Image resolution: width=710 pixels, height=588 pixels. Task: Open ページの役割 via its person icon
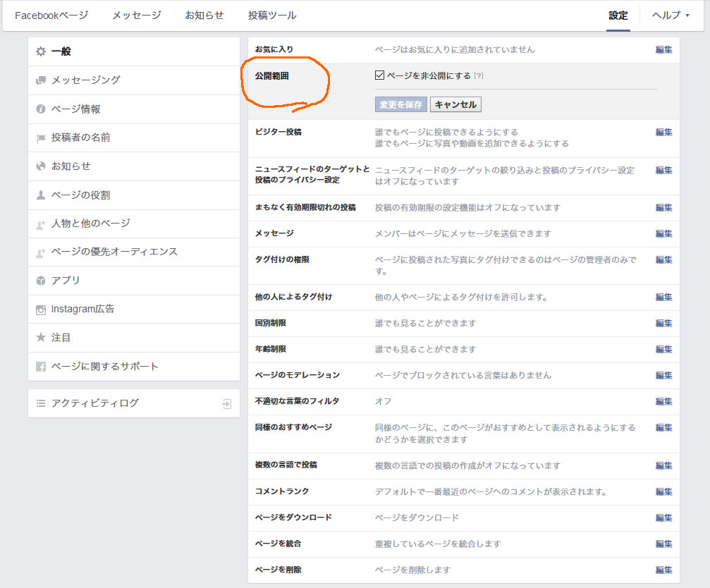coord(41,195)
